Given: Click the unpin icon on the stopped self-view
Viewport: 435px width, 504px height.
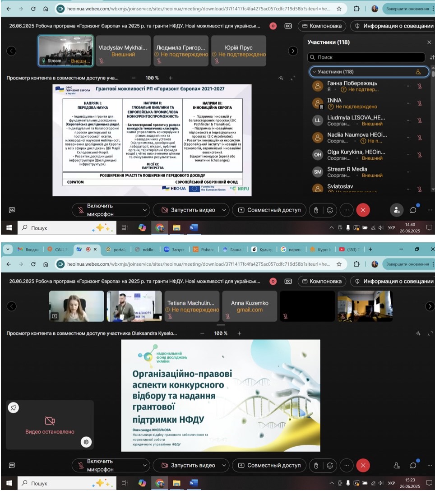Looking at the screenshot, I should click(x=14, y=408).
